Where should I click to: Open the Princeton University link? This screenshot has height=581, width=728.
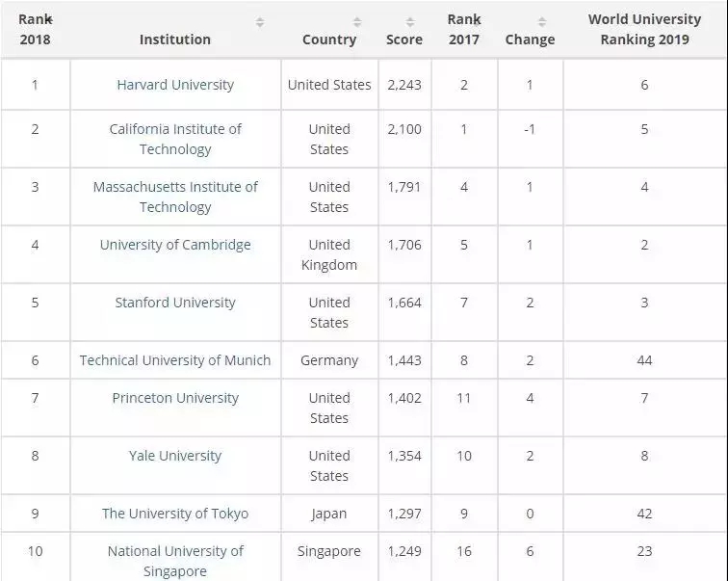click(175, 398)
